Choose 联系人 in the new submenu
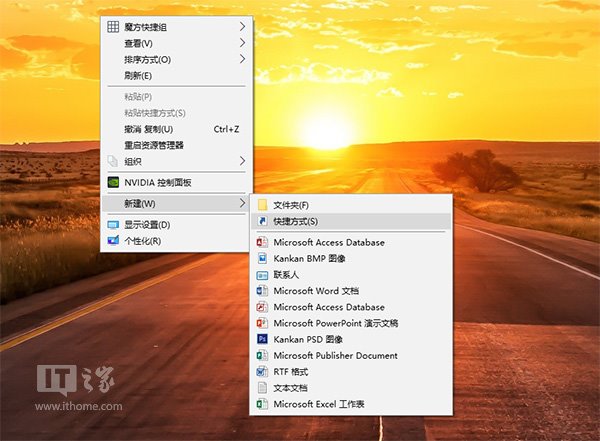 [286, 275]
